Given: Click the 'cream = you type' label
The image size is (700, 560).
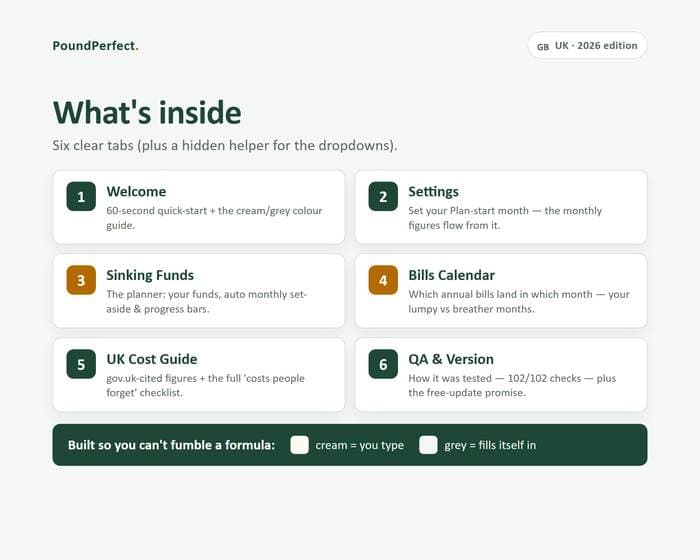Looking at the screenshot, I should 359,445.
